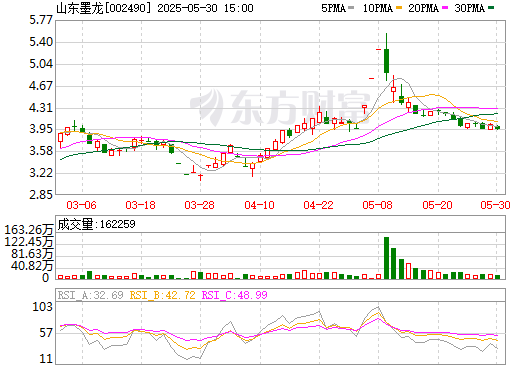Select the 03-28 date axis label

[x=199, y=205]
